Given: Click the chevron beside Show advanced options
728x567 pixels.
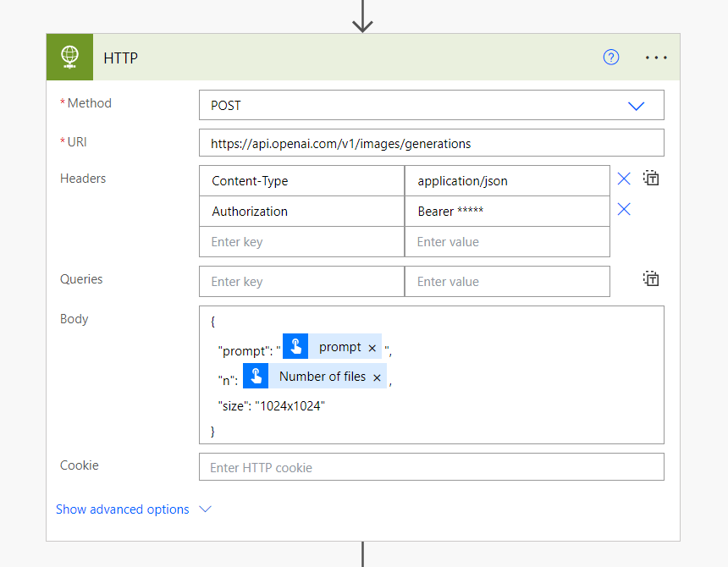Looking at the screenshot, I should click(205, 509).
